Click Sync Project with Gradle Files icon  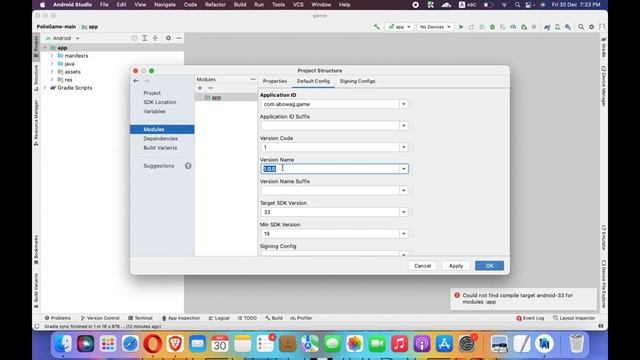coord(547,27)
